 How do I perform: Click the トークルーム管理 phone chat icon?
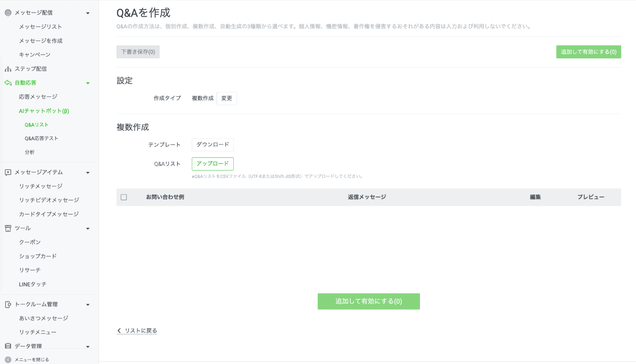[x=8, y=304]
